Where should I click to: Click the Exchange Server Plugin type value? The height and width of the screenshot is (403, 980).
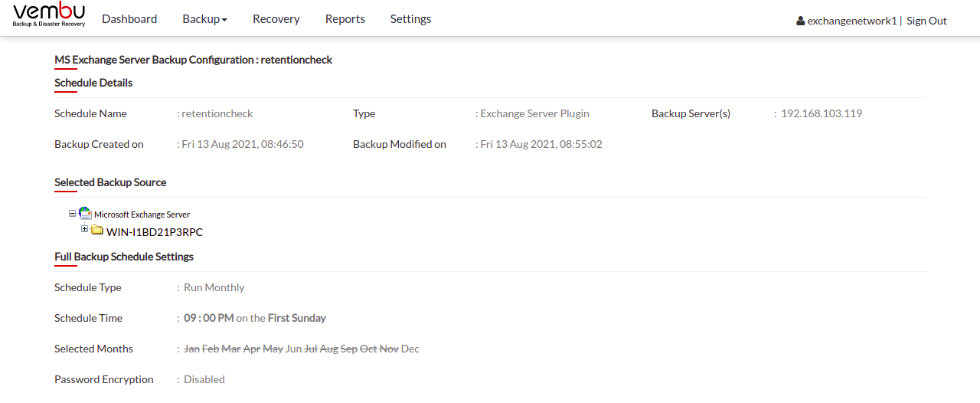coord(534,113)
